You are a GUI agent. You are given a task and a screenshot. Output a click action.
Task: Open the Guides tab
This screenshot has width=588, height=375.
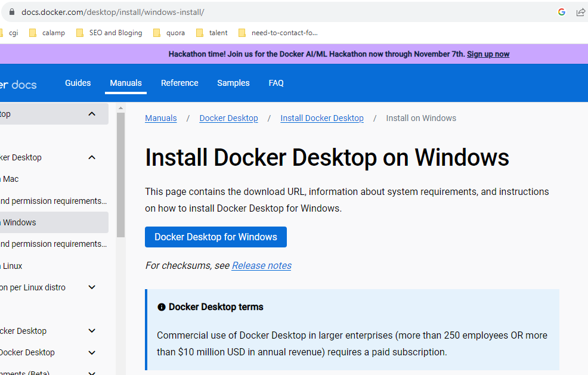(x=78, y=83)
